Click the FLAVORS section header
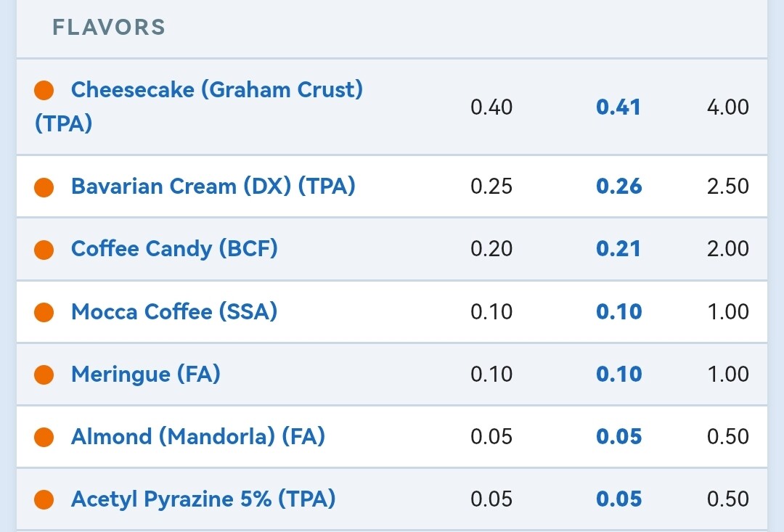This screenshot has width=784, height=532. (109, 27)
